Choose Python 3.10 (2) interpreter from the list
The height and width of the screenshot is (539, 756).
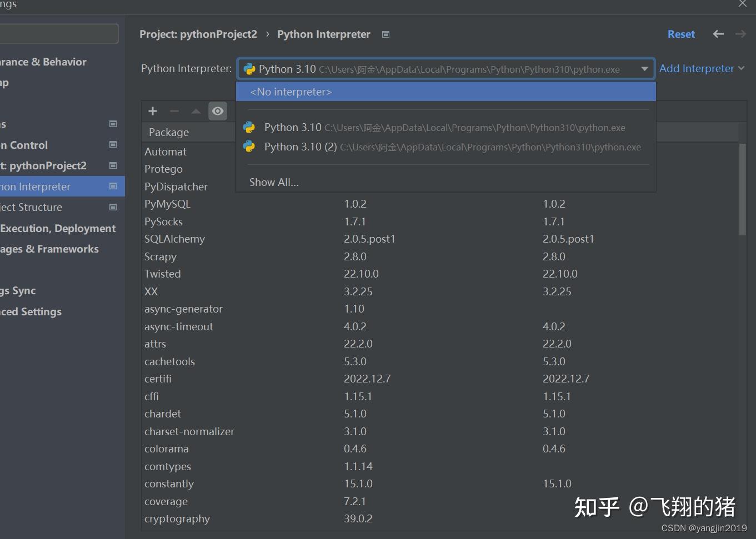[x=446, y=147]
